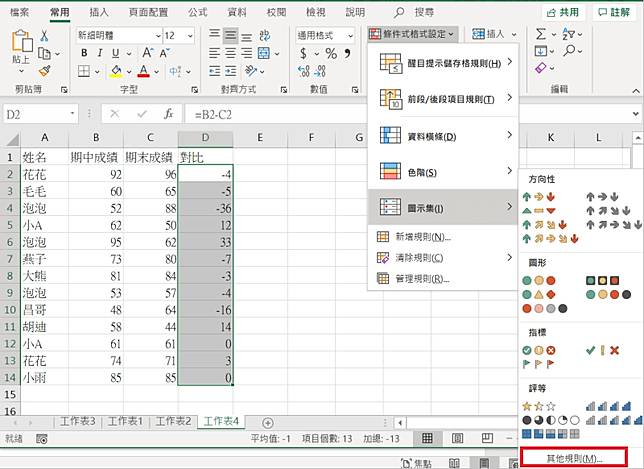The width and height of the screenshot is (644, 469).
Task: Toggle middle vertical alignment
Action: (230, 36)
